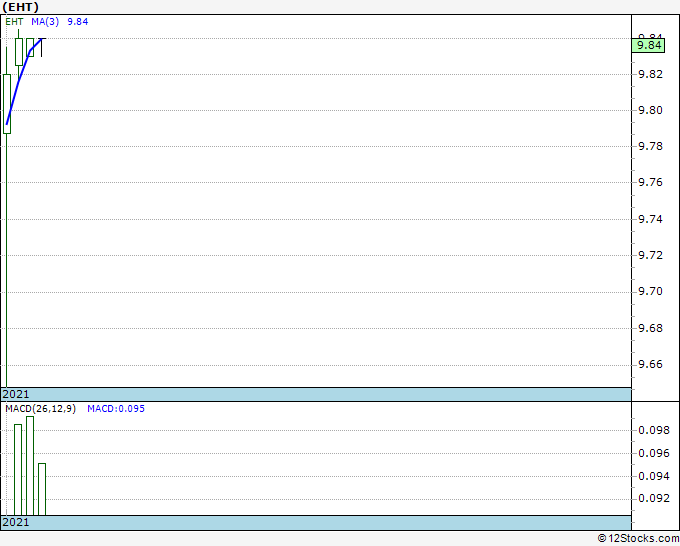Screen dimensions: 680x546
Task: Click the (EHT) chart title
Action: pos(20,7)
